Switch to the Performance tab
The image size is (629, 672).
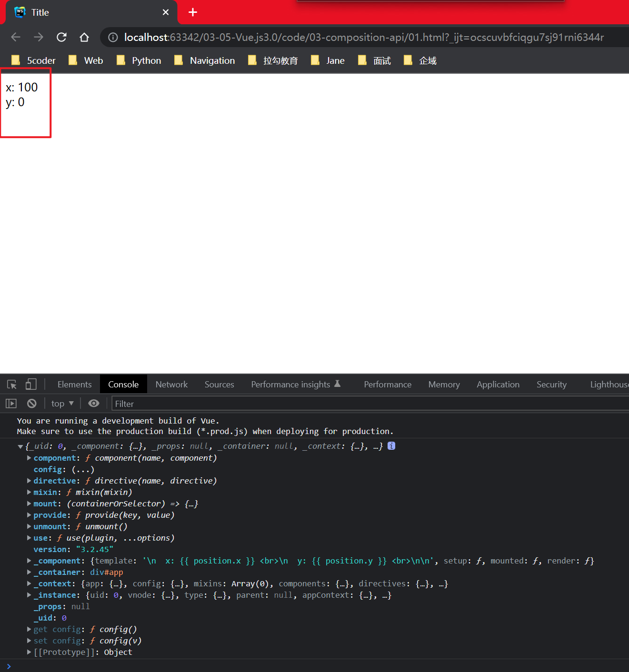point(388,384)
